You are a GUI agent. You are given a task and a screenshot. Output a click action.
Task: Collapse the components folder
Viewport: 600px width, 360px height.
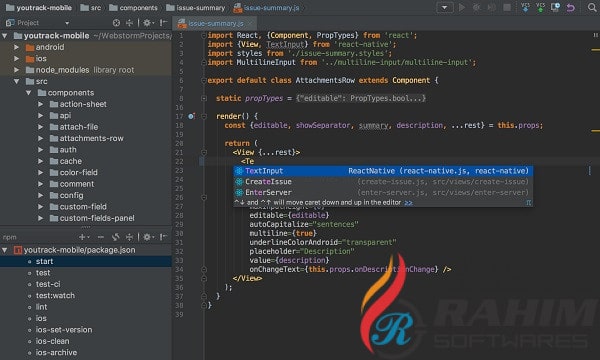coord(28,93)
